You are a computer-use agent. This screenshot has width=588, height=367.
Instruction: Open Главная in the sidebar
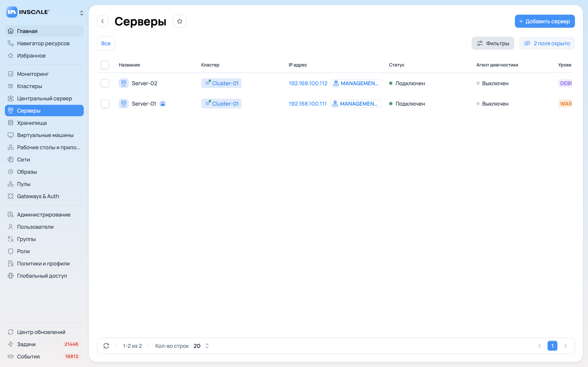click(x=44, y=31)
